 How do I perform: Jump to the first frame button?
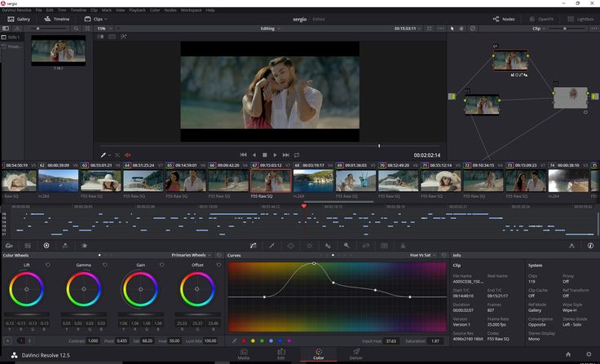(243, 155)
